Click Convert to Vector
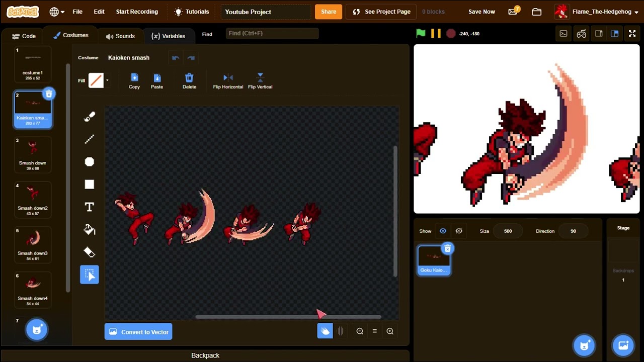This screenshot has width=644, height=362. click(x=138, y=332)
